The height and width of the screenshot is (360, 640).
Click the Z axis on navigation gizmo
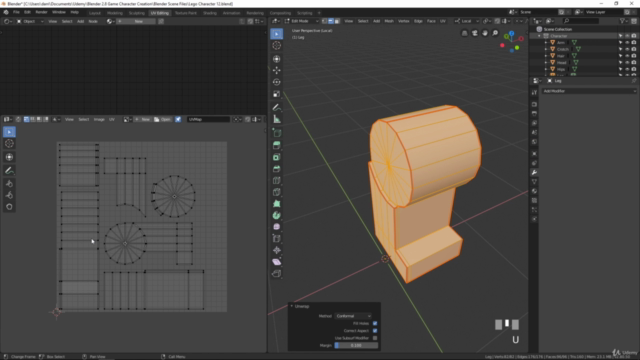tap(511, 34)
